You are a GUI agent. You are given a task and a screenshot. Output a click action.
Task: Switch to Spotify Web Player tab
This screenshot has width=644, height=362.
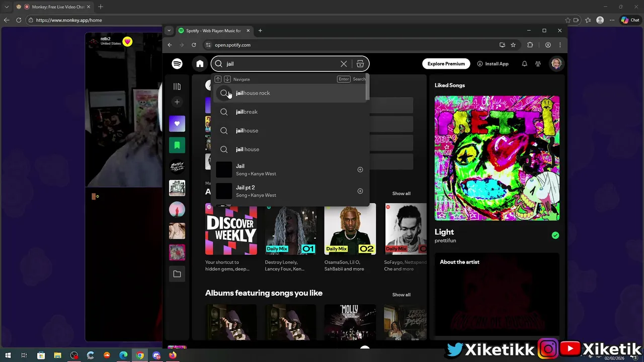[214, 31]
